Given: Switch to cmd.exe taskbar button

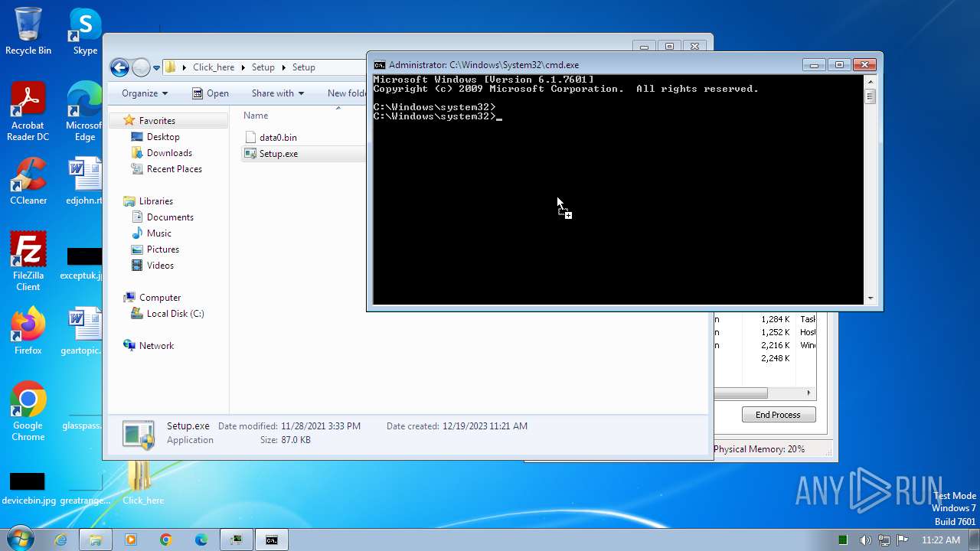Looking at the screenshot, I should click(272, 540).
